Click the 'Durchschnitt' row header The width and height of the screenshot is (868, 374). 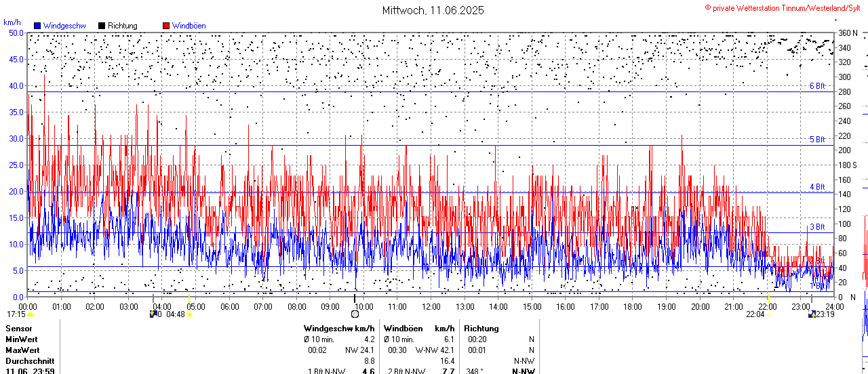30,361
